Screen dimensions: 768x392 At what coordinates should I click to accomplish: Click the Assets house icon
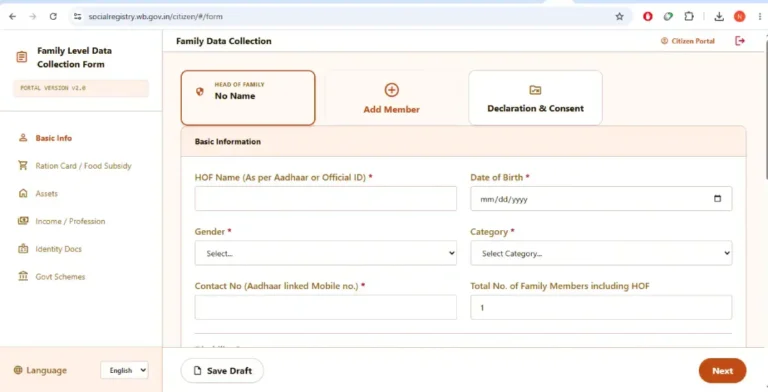pyautogui.click(x=23, y=193)
